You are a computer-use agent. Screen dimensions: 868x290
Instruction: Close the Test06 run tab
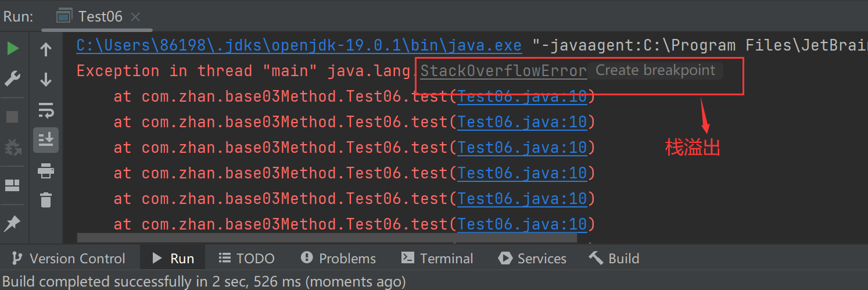point(135,17)
